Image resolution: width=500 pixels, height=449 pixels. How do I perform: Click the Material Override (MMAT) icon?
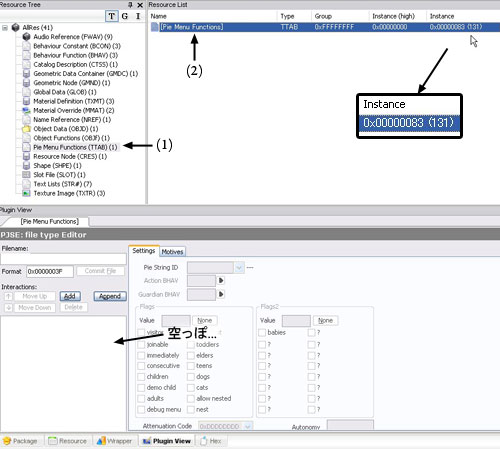click(26, 110)
